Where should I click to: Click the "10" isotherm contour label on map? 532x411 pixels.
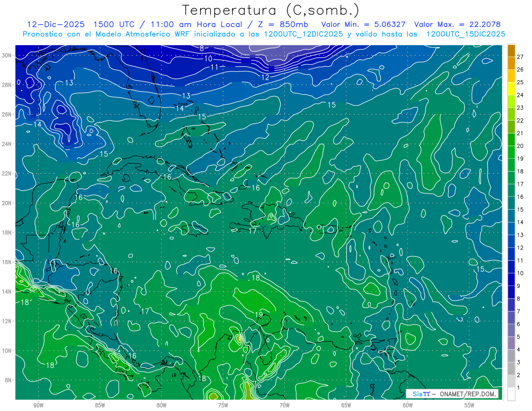[208, 59]
